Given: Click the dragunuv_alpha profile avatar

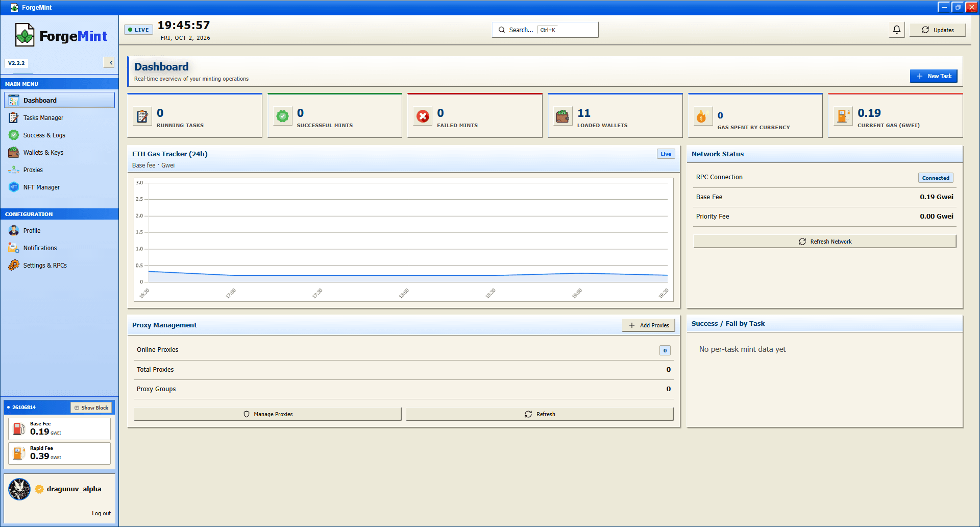Looking at the screenshot, I should (19, 489).
